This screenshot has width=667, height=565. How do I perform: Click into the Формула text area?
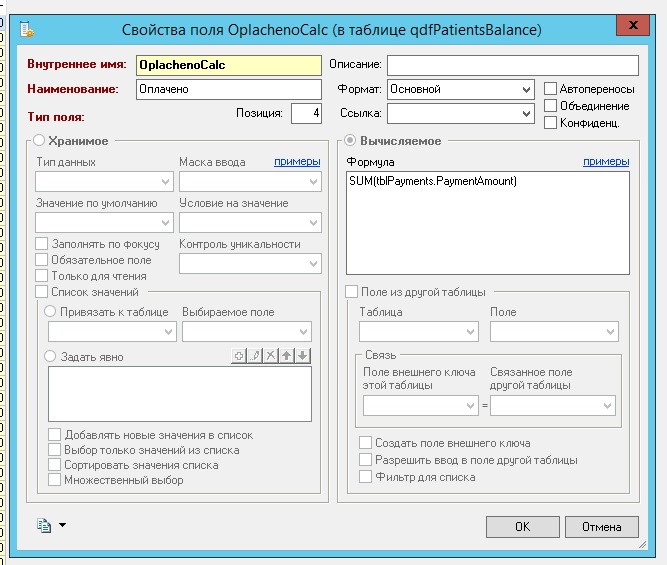[487, 225]
